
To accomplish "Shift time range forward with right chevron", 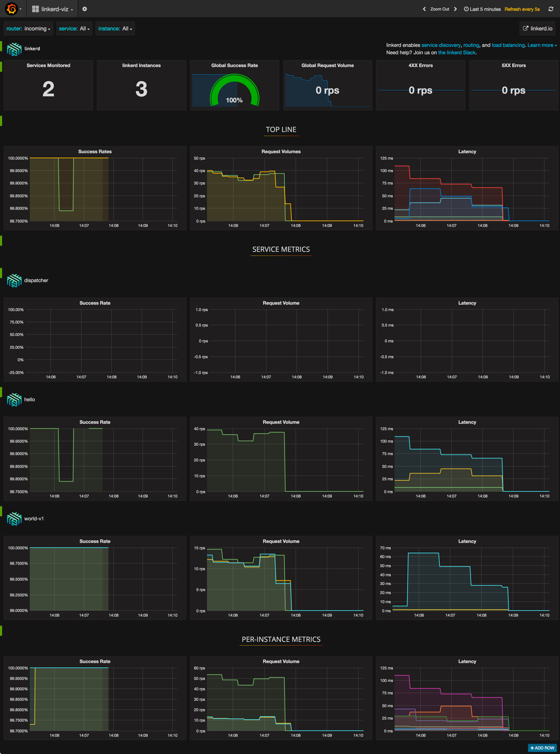I will [455, 9].
